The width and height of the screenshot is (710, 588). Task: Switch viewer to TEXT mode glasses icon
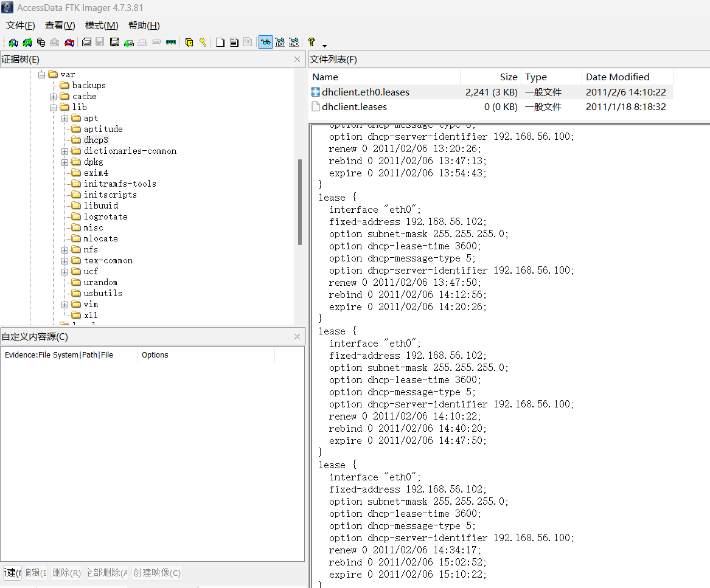point(280,43)
